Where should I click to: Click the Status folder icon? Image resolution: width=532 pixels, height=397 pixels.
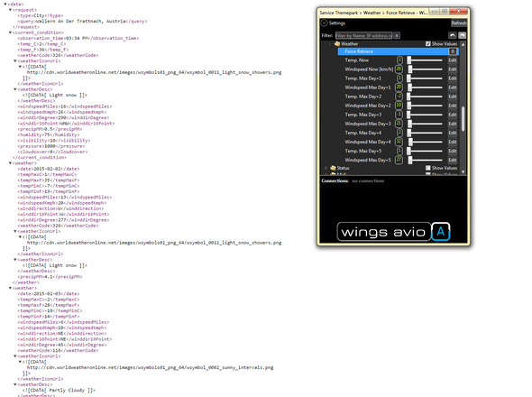point(333,168)
